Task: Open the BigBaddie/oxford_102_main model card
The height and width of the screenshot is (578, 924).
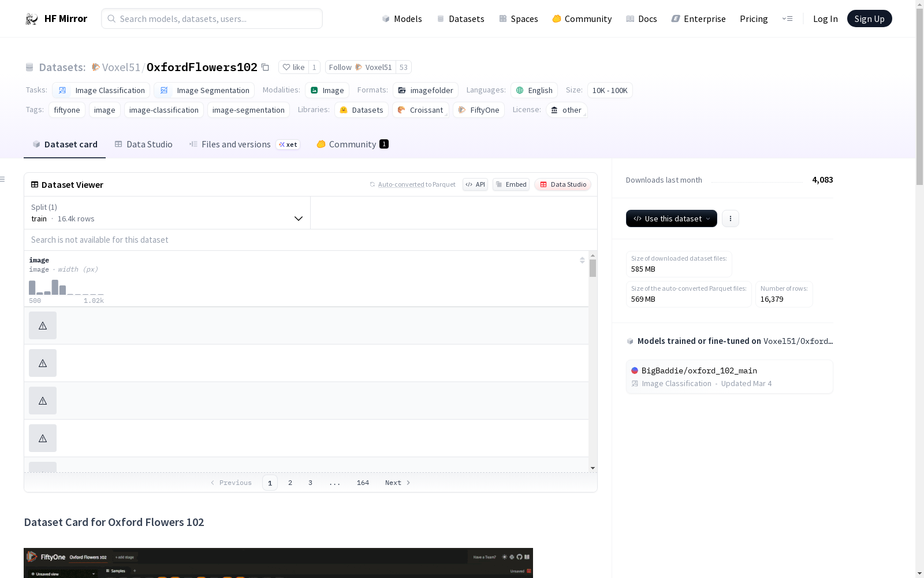Action: point(729,377)
